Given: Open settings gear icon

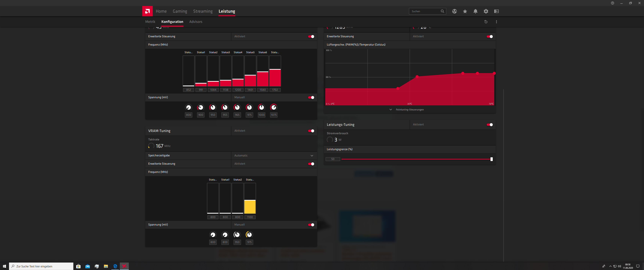Looking at the screenshot, I should [x=486, y=11].
